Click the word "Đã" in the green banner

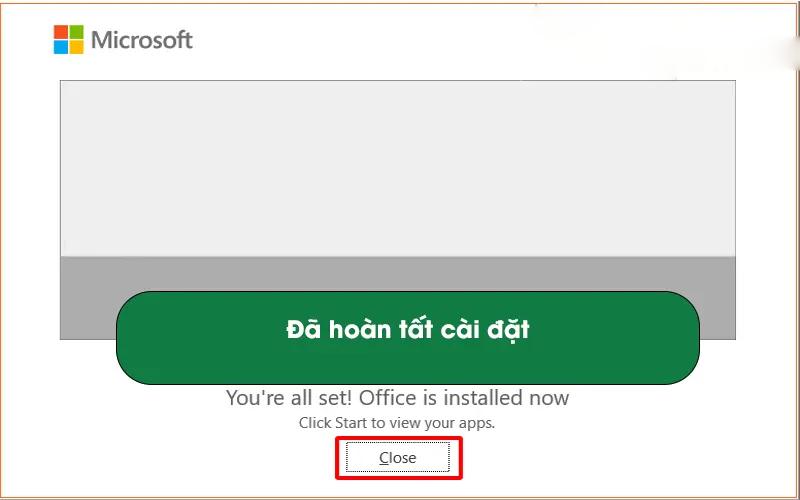[303, 329]
